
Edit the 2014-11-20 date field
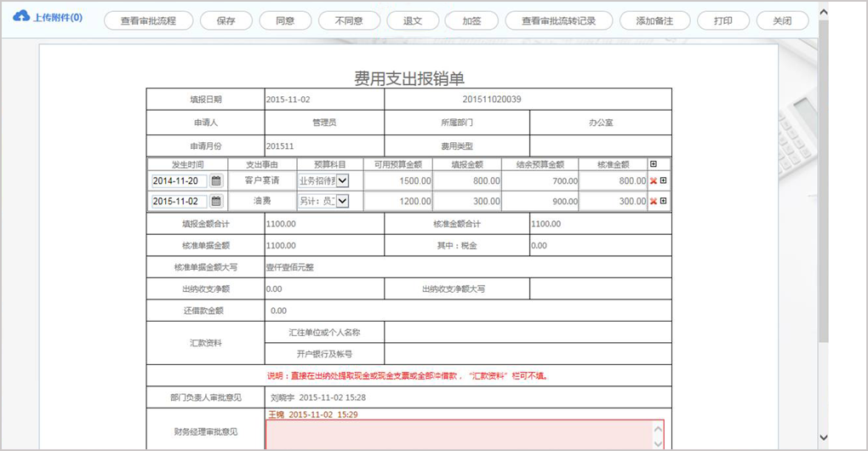179,181
